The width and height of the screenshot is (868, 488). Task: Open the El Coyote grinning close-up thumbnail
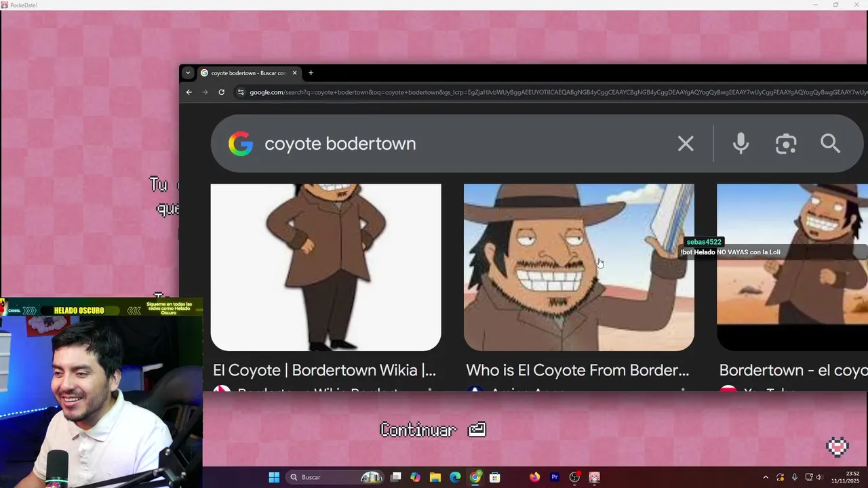578,267
